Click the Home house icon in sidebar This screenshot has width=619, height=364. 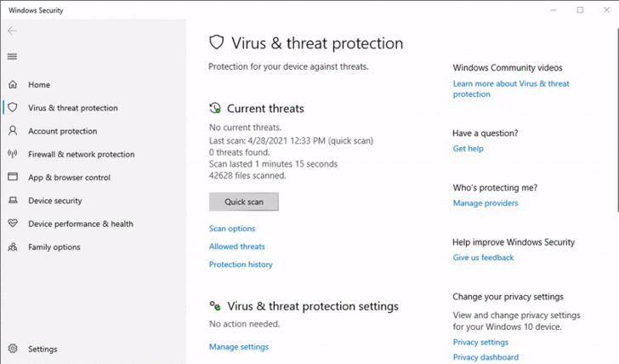(12, 85)
